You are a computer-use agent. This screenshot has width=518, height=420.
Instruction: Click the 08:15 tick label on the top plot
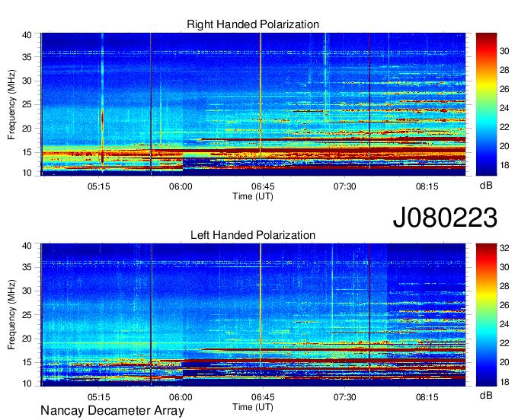coord(427,186)
